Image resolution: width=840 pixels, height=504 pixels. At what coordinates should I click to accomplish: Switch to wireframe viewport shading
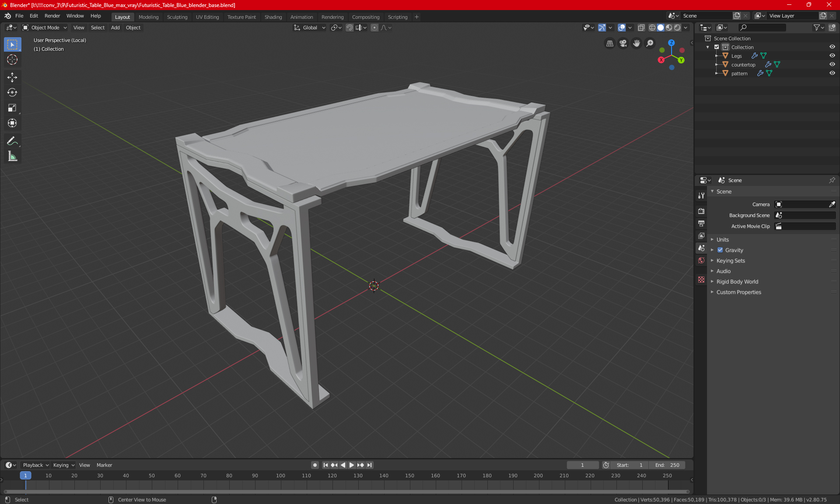(x=652, y=28)
